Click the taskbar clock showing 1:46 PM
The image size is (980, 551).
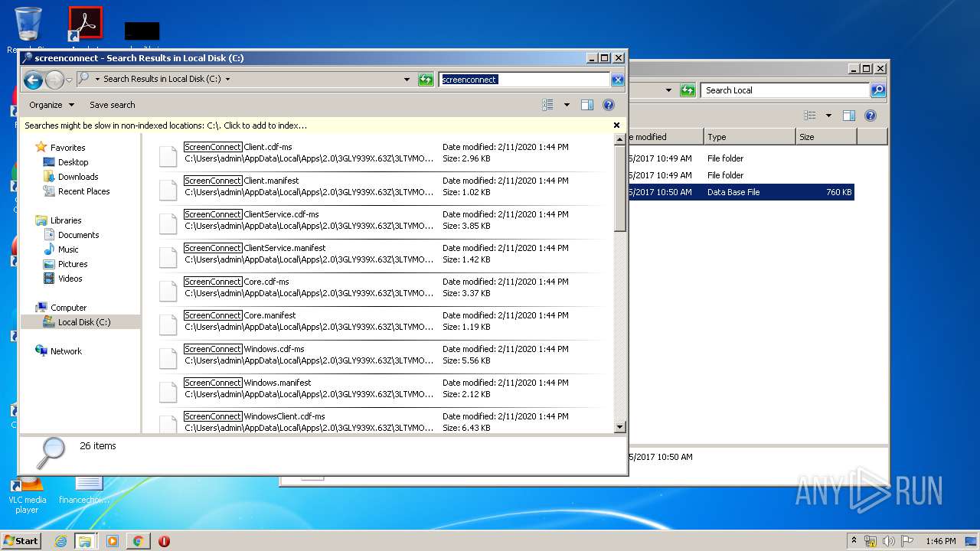tap(940, 541)
